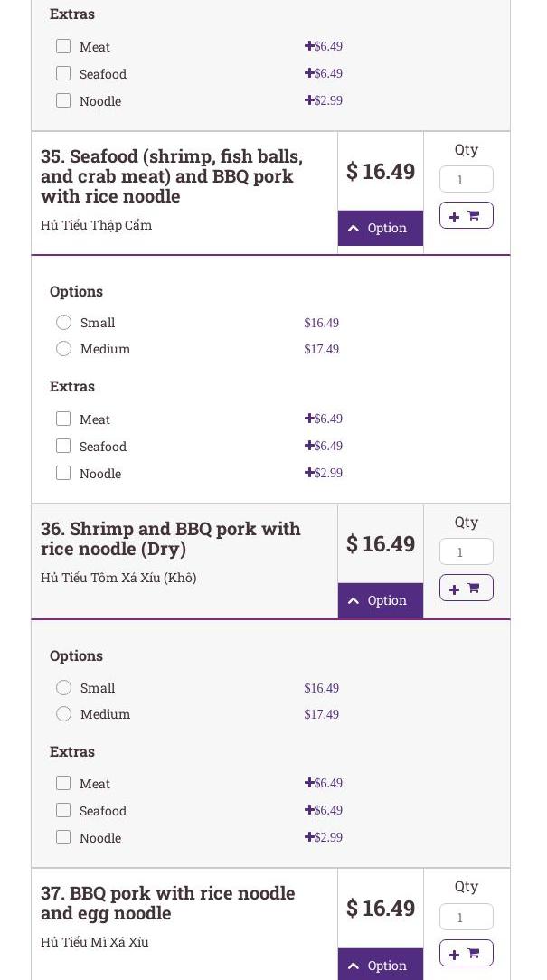Collapse Option panel for item 35
The height and width of the screenshot is (980, 547).
coord(380,228)
